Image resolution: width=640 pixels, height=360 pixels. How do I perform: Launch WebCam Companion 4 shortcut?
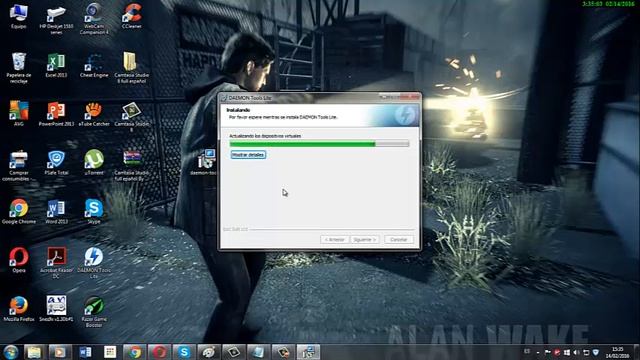pos(94,18)
